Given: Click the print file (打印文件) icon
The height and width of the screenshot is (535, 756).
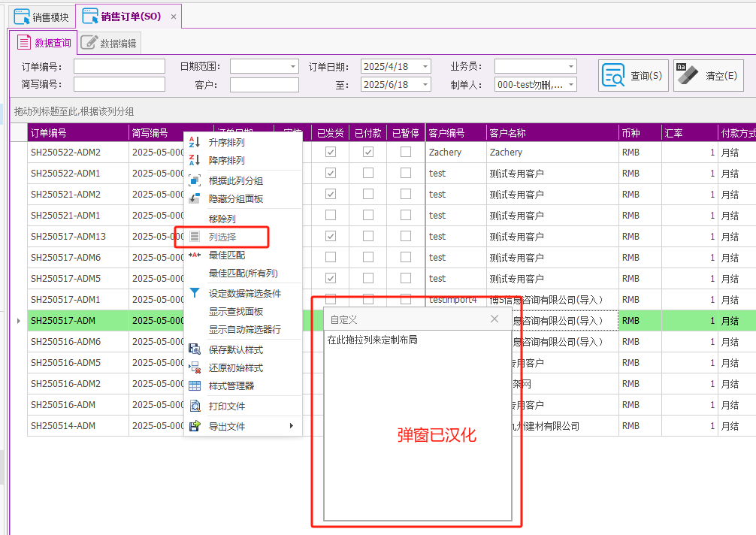Looking at the screenshot, I should [x=195, y=407].
